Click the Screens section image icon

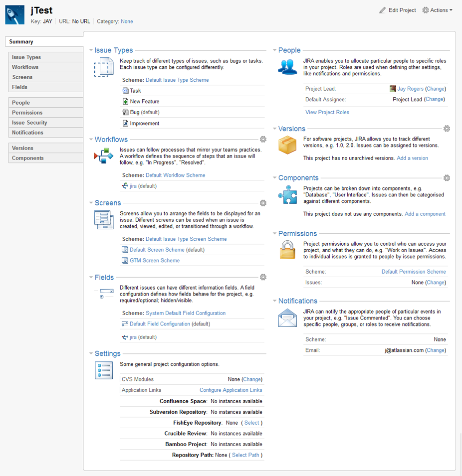pos(104,220)
